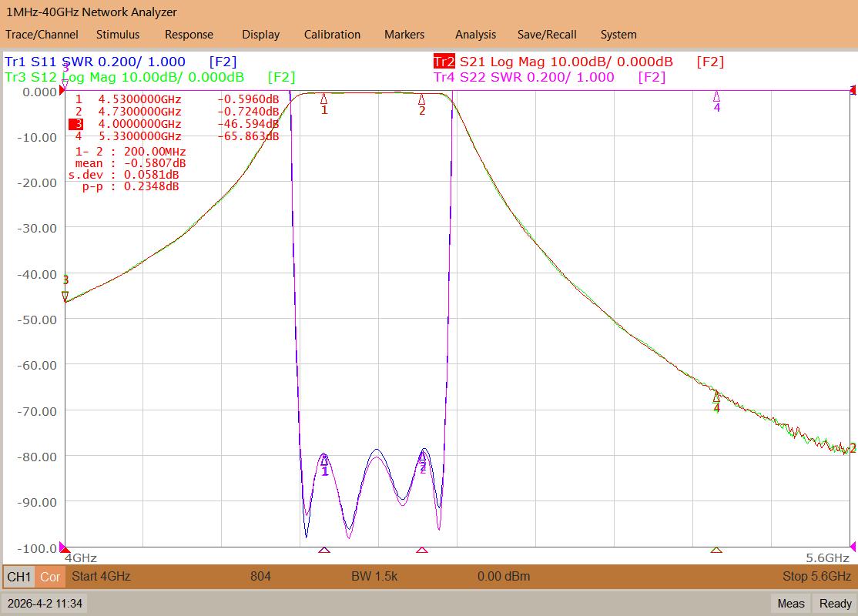Screen dimensions: 858x616
Task: Click the CH1 channel indicator
Action: pos(19,577)
